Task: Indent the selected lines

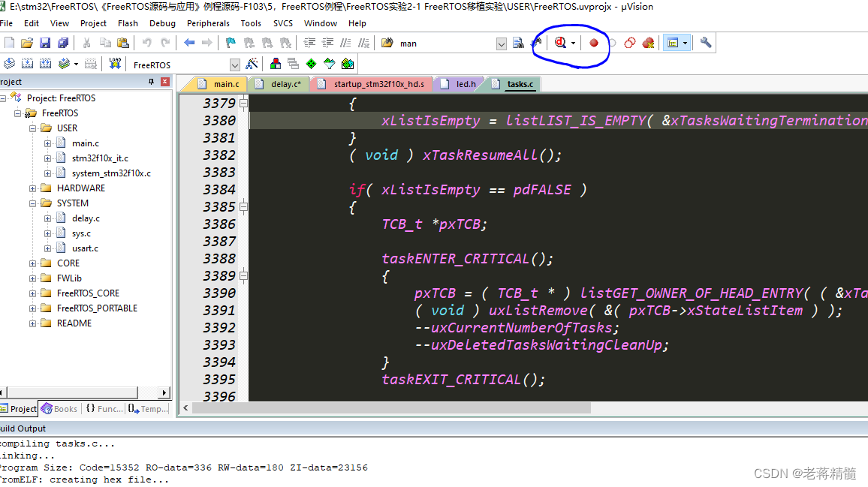Action: (x=310, y=43)
